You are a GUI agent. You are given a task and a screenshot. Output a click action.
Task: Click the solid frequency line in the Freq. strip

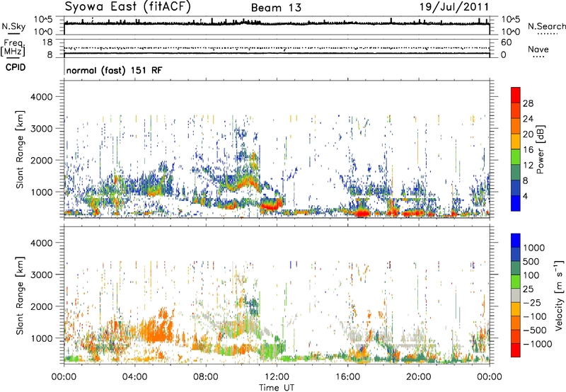pos(277,53)
